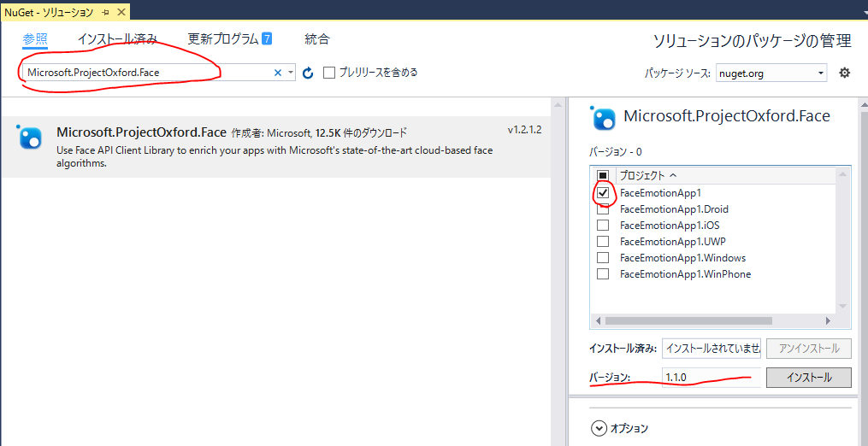Click the Microsoft.ProjectOxford.Face details title
This screenshot has width=868, height=446.
[727, 116]
